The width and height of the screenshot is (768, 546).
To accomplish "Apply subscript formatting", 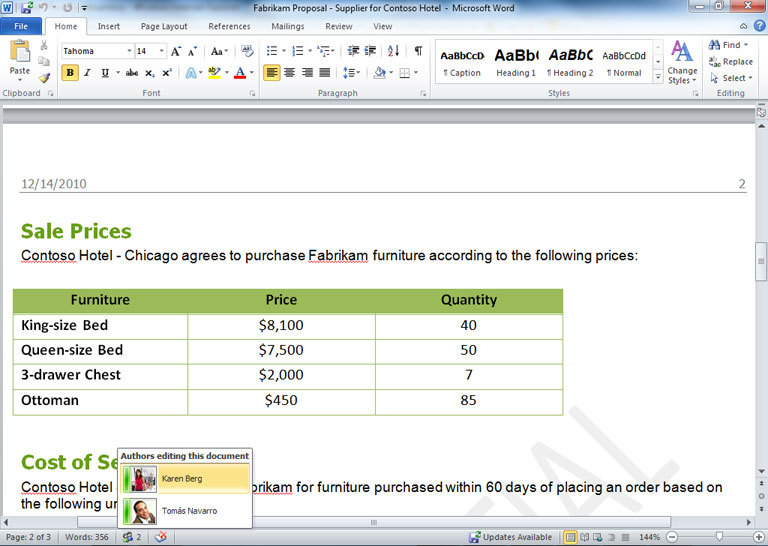I will tap(150, 73).
